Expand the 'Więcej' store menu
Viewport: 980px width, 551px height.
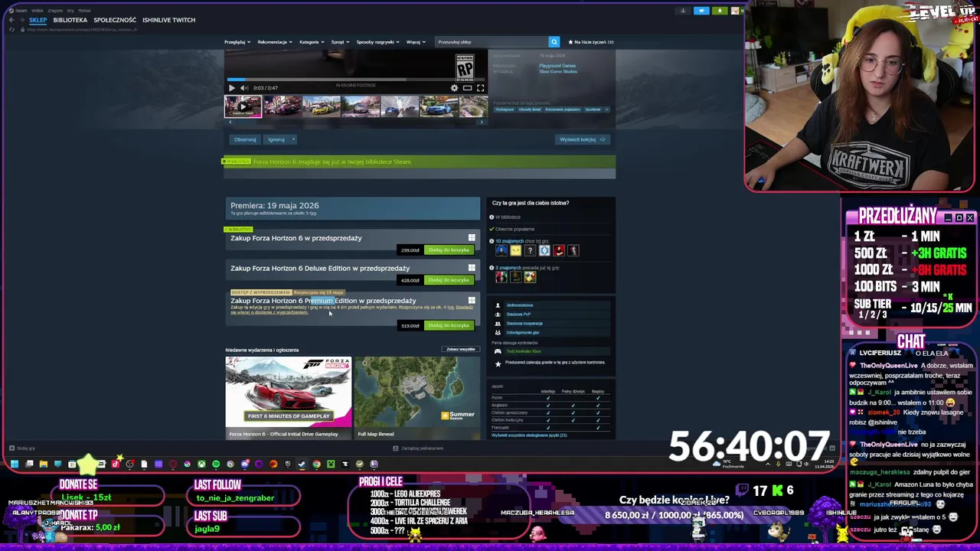[415, 42]
